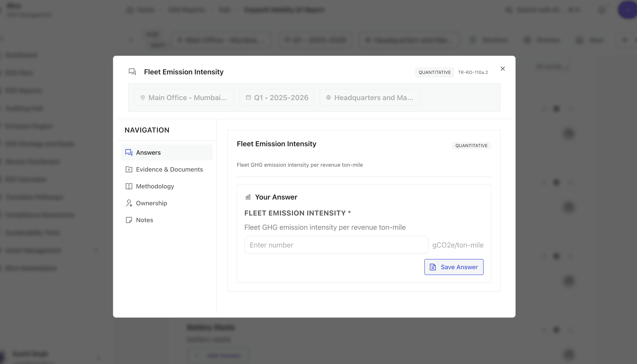The width and height of the screenshot is (637, 364).
Task: Click the Evidence & Documents folder icon
Action: tap(129, 170)
